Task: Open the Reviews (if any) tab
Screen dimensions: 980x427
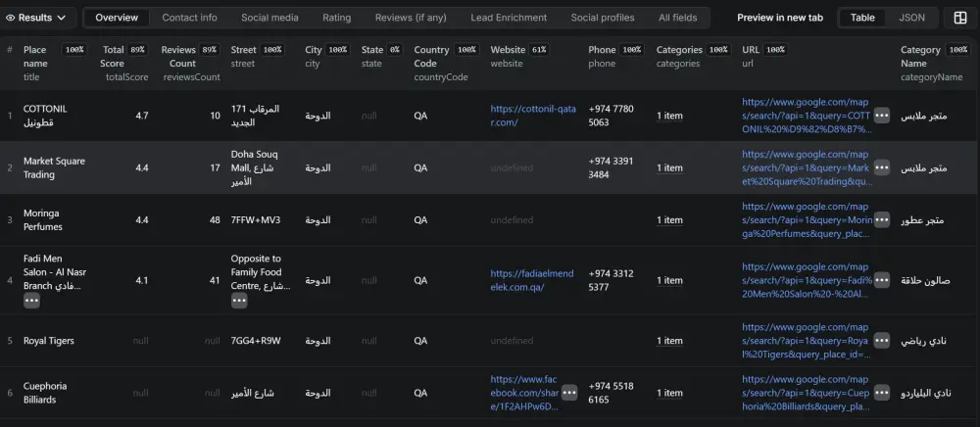Action: [411, 18]
